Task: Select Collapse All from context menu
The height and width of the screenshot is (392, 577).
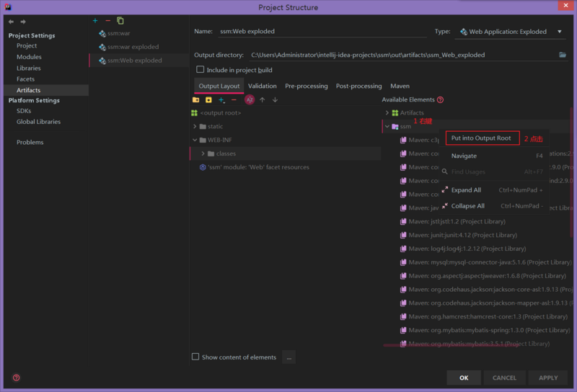Action: (x=494, y=206)
